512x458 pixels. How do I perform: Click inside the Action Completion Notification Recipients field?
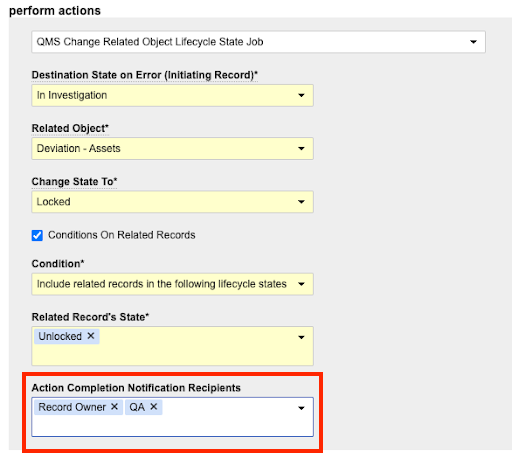172,417
